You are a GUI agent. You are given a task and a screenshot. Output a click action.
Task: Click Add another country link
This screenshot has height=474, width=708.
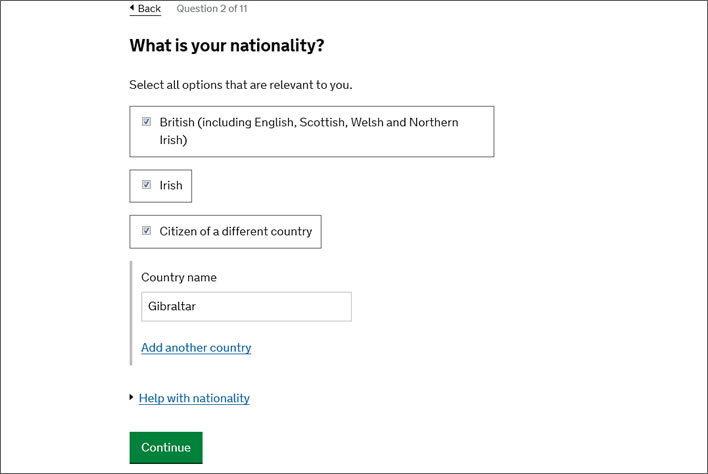[196, 348]
